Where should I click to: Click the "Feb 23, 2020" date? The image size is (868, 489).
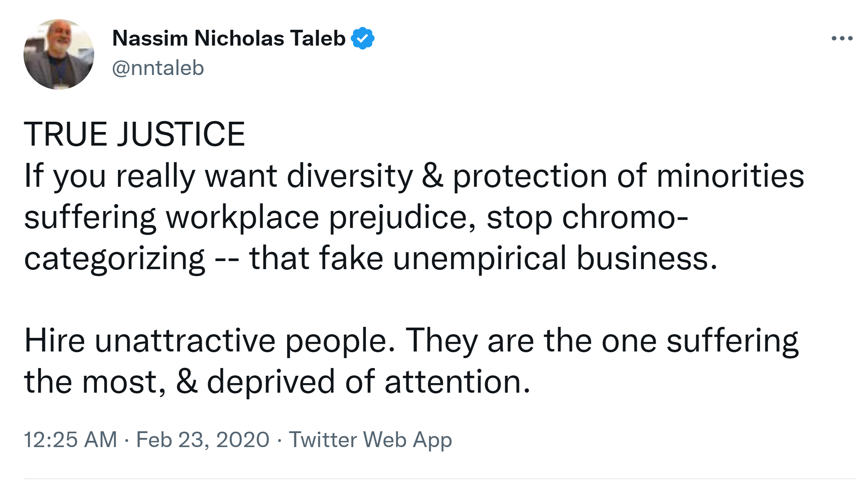coord(203,440)
